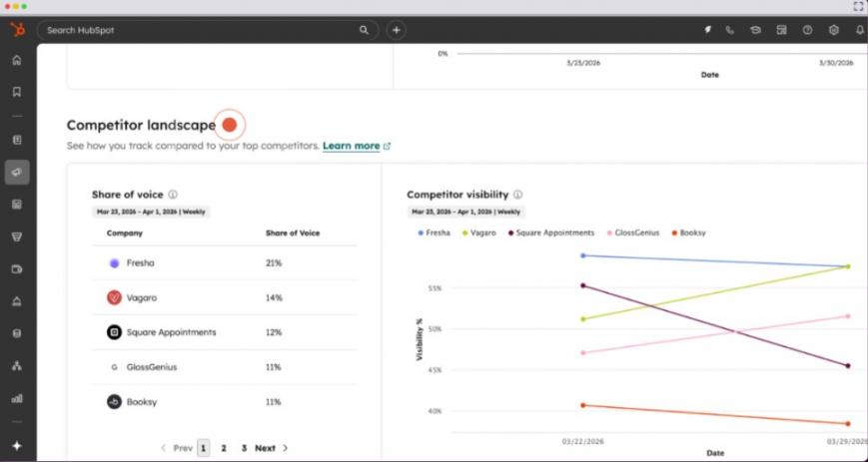Click Fresha data point at 03/22/2026
Screen dimensions: 868x462
(x=583, y=255)
